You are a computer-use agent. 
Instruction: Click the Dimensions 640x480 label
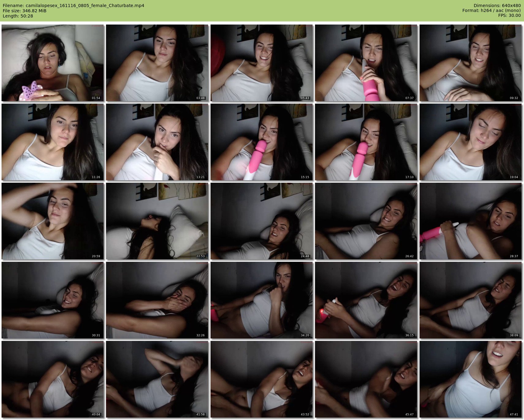[497, 6]
